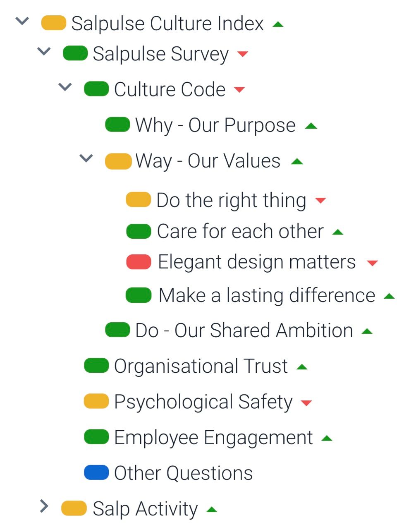Click green up-trend arrow next to Organisational Trust
The image size is (416, 532).
(x=302, y=367)
